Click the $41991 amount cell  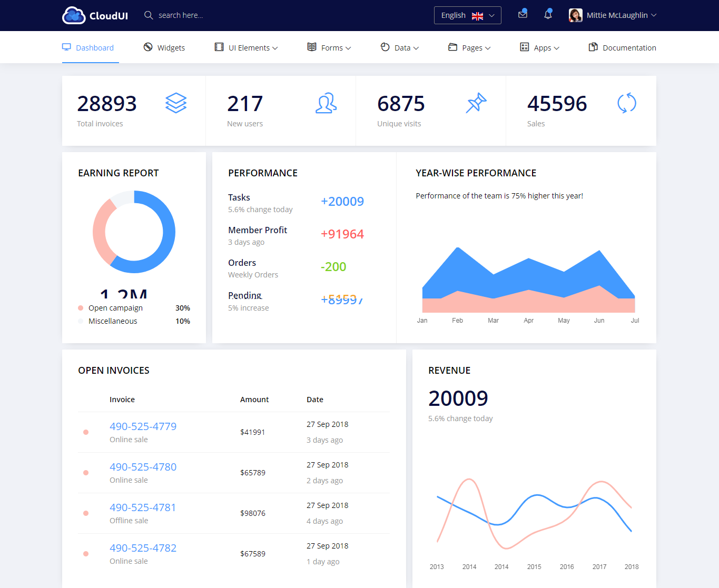253,432
